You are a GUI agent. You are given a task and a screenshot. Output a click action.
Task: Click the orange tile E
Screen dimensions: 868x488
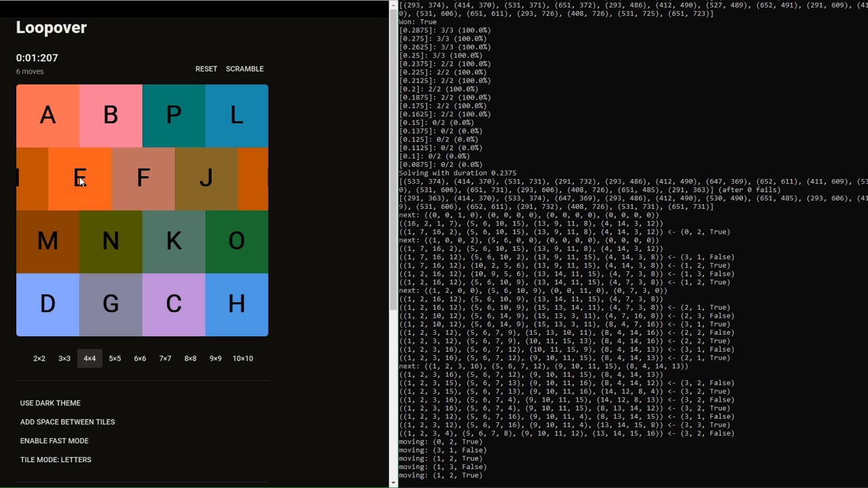point(80,179)
